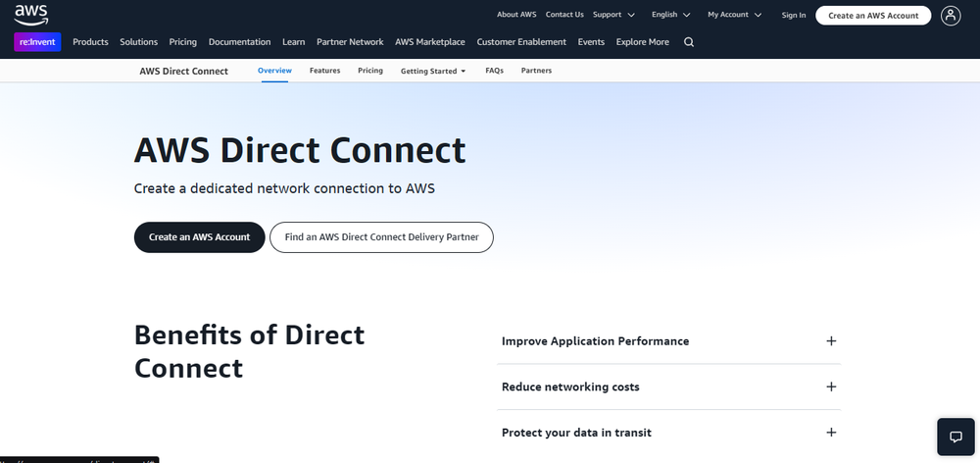Expand Protect your data in transit
The width and height of the screenshot is (980, 463).
[668, 433]
